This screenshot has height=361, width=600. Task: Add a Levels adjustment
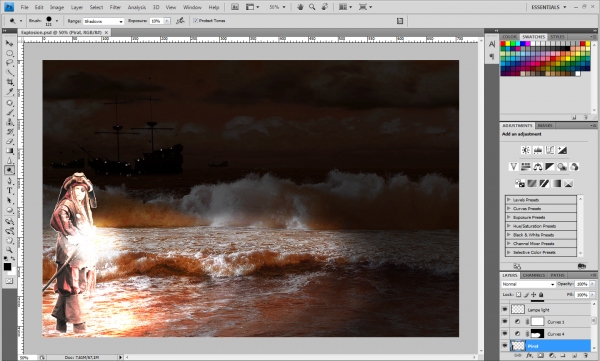pos(538,150)
